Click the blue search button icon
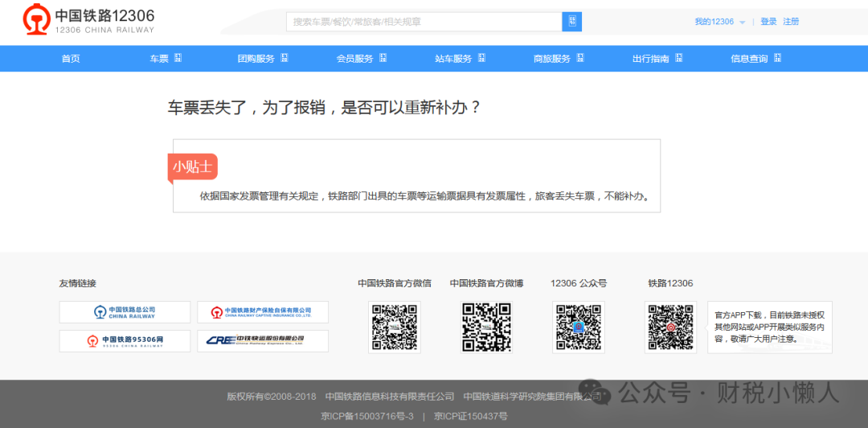 pyautogui.click(x=572, y=22)
